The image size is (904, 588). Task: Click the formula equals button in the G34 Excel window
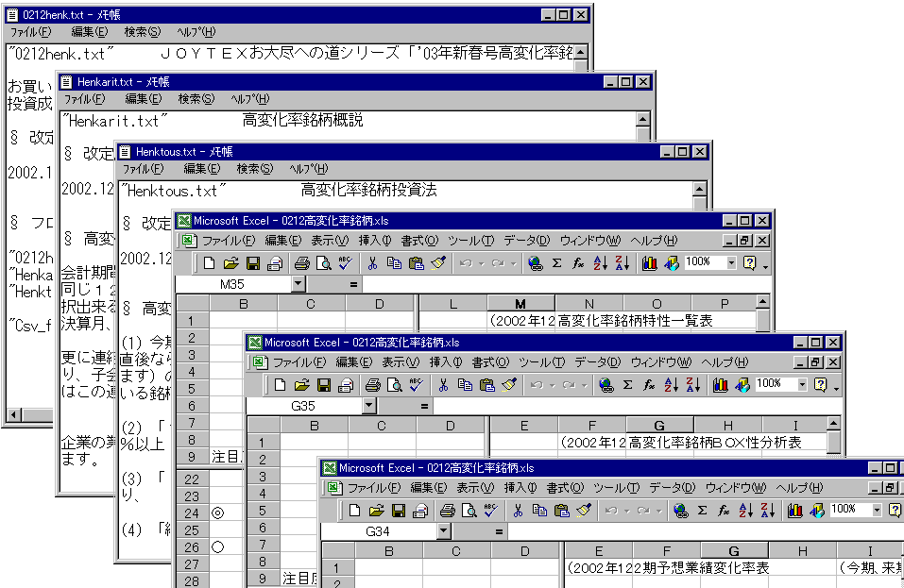coord(499,531)
